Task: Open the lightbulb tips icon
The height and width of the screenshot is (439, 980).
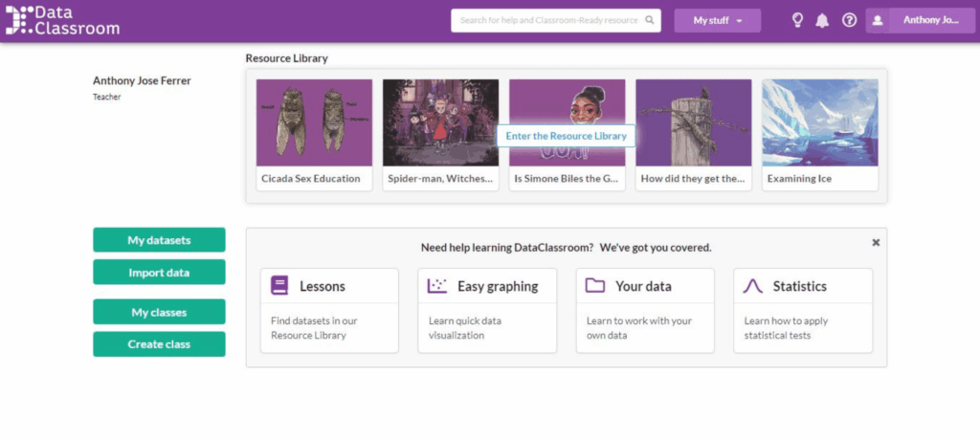Action: click(x=797, y=21)
